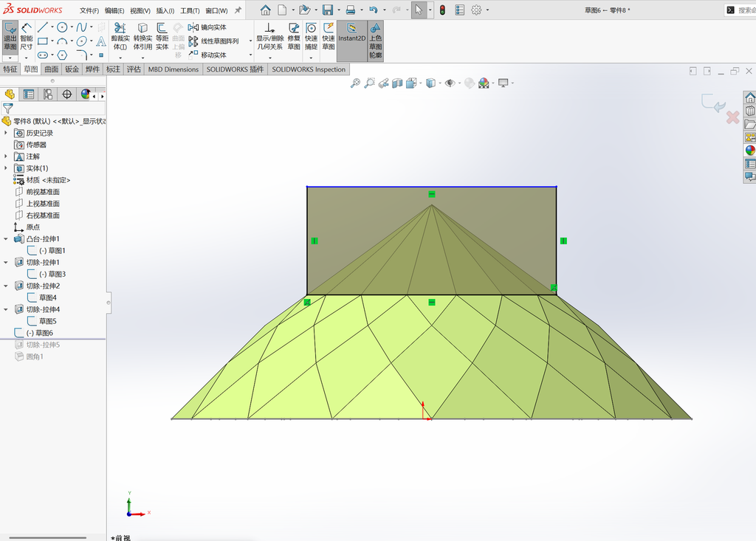756x541 pixels.
Task: Click Zoom to Area magnifier icon
Action: click(x=369, y=83)
